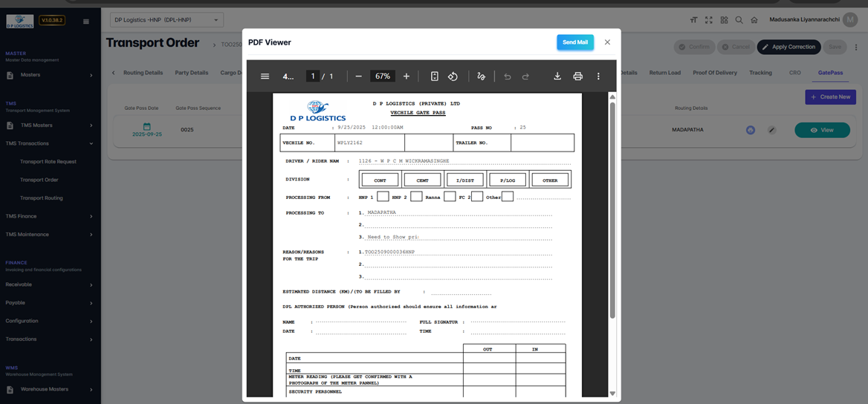Click the fit to page icon
868x404 pixels.
(435, 76)
